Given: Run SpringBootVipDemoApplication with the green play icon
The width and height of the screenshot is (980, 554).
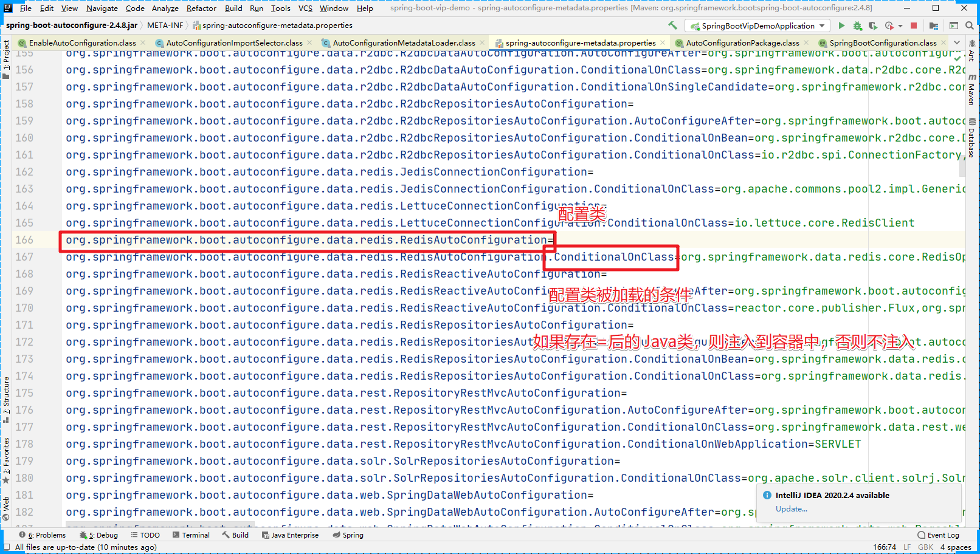Looking at the screenshot, I should click(841, 26).
